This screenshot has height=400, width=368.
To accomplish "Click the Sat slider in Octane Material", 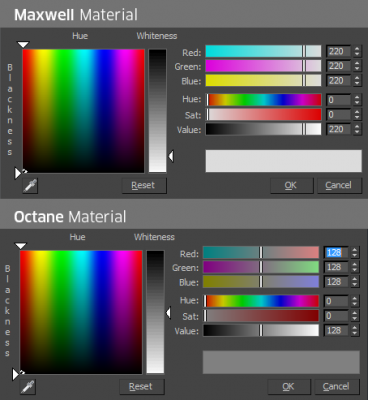I will tap(261, 316).
